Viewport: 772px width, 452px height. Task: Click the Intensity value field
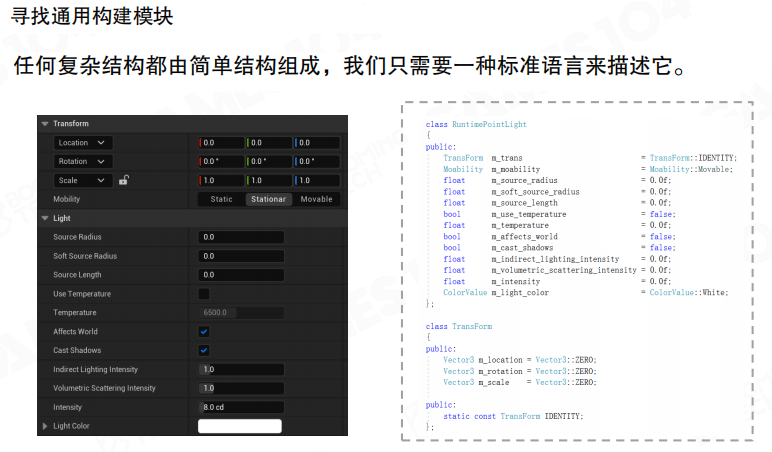pyautogui.click(x=241, y=408)
